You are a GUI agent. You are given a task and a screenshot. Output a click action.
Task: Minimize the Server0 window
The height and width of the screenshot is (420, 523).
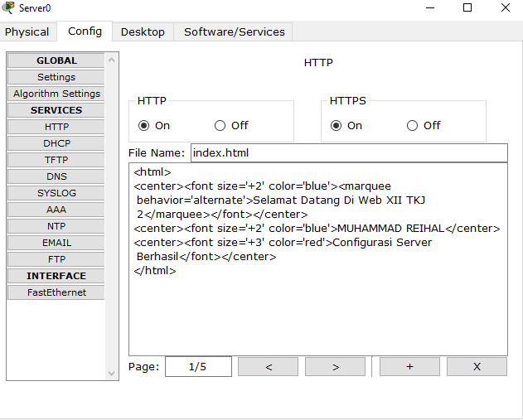430,7
